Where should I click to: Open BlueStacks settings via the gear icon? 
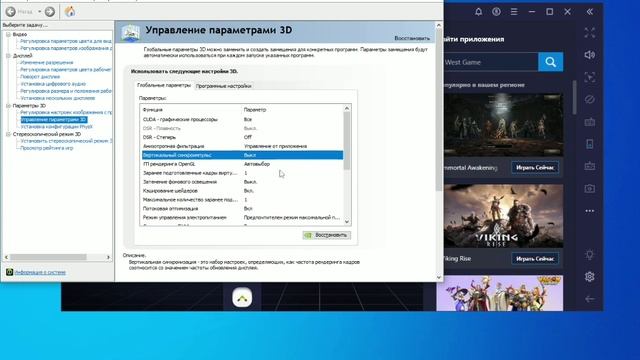click(590, 277)
